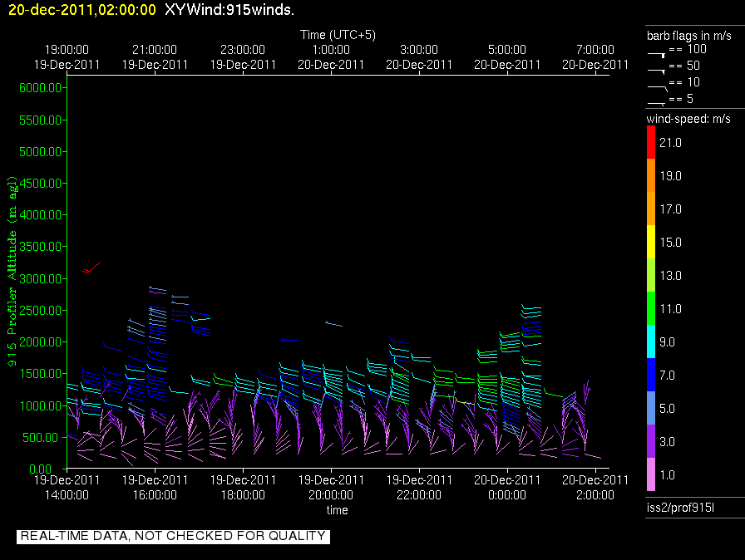
Task: Click the 5500.00 altitude tick label
Action: click(x=40, y=120)
